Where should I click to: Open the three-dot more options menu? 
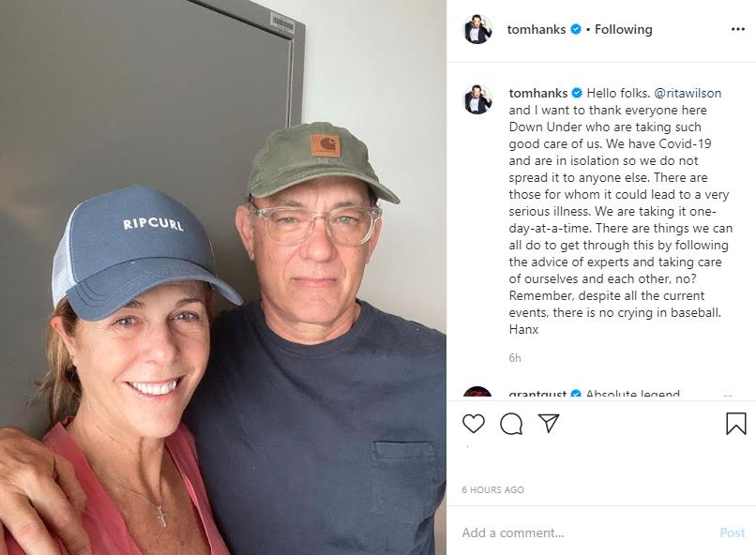[737, 29]
